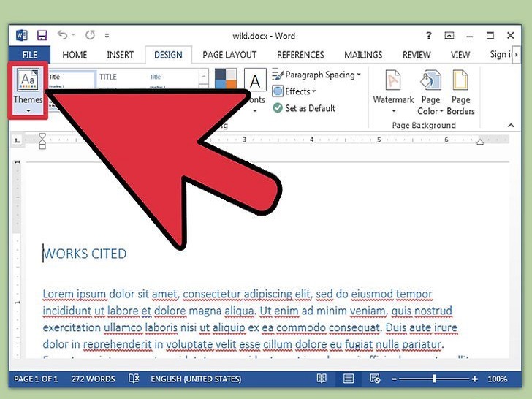Click ENGLISH (UNITED STATES) language indicator
This screenshot has width=532, height=399.
196,379
